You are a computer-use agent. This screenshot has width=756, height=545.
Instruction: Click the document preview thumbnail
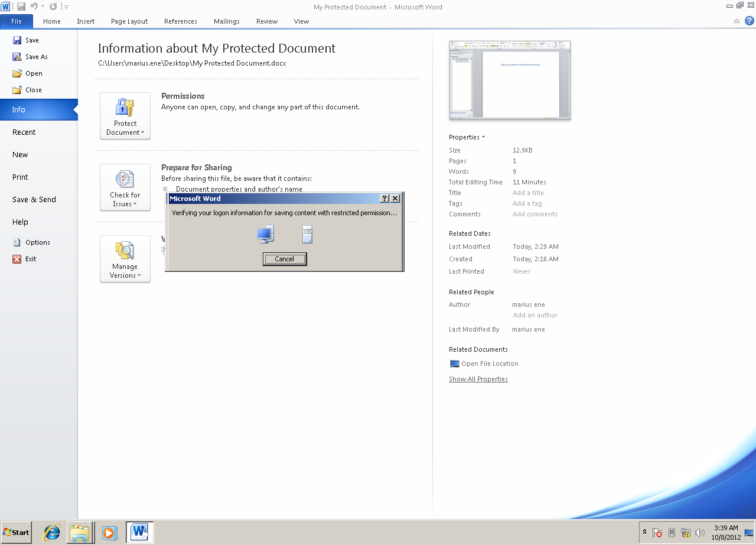pos(510,80)
